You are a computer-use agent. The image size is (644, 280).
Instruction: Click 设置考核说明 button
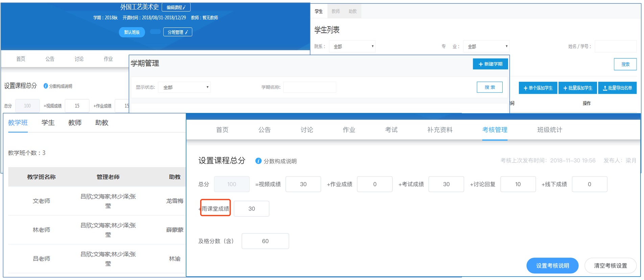(553, 266)
